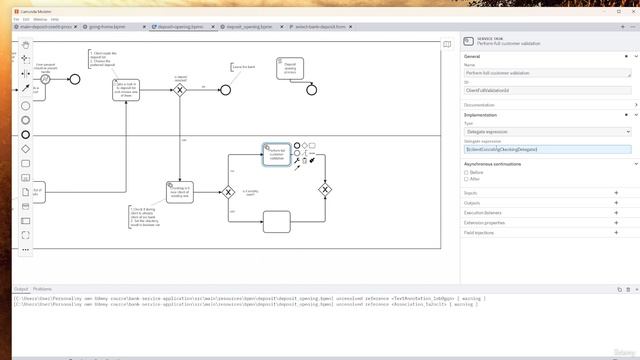Pick the group shape from palette
This screenshot has height=360, width=640.
[x=25, y=235]
